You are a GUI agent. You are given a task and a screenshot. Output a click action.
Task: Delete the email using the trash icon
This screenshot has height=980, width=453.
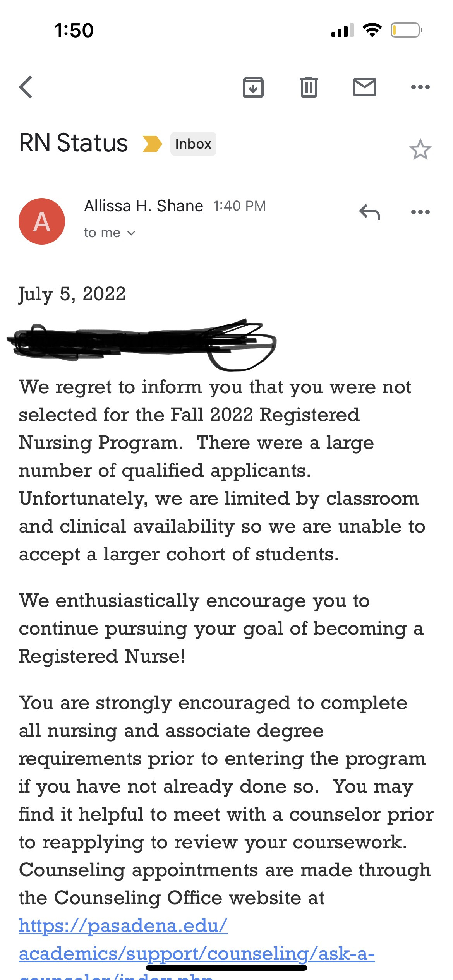point(309,87)
